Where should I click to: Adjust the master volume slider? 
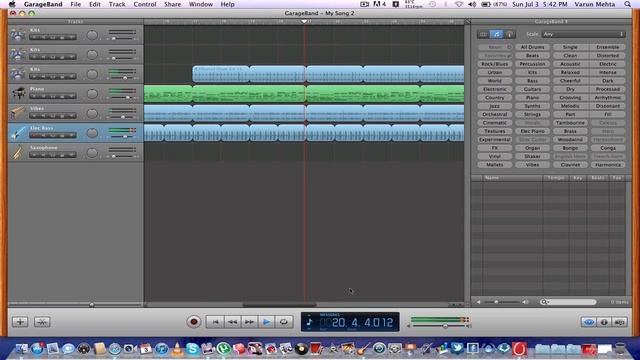(x=445, y=326)
